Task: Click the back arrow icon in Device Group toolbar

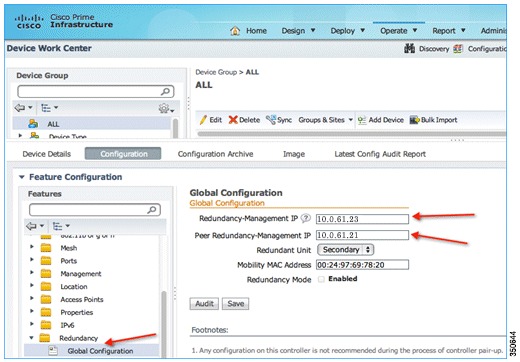Action: click(x=20, y=108)
